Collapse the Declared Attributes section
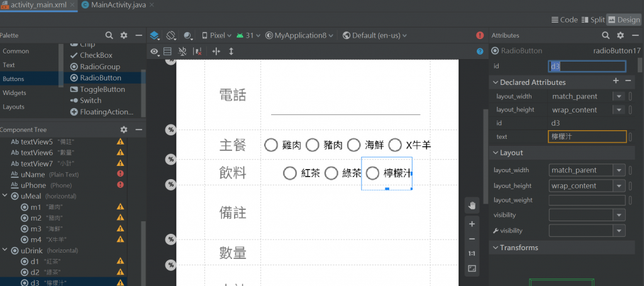The image size is (644, 286). coord(496,82)
